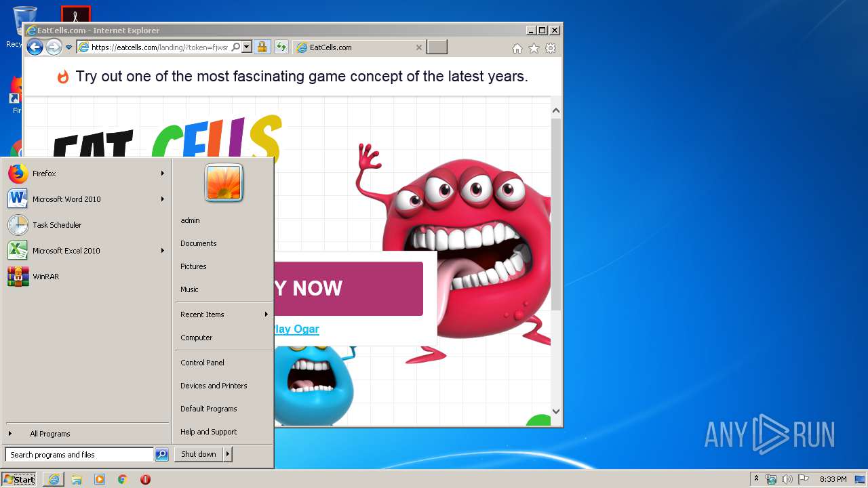Click the Start menu search magnifier button

(161, 455)
